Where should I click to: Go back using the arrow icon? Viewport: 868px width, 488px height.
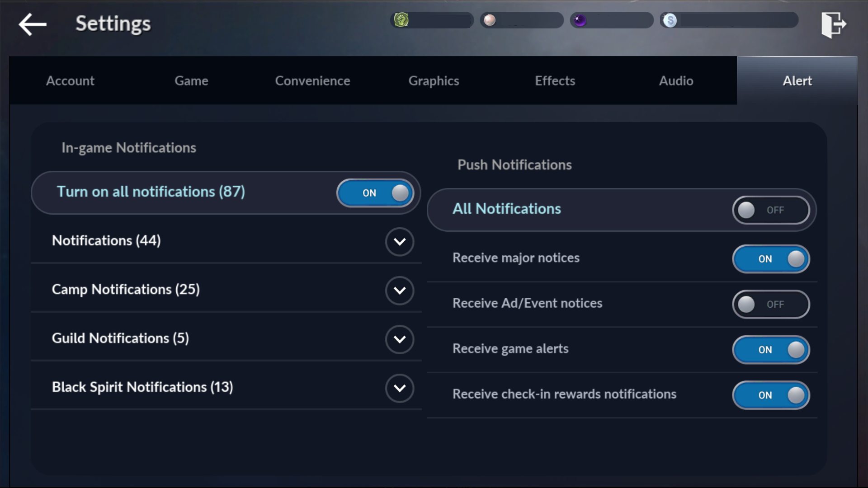click(33, 24)
